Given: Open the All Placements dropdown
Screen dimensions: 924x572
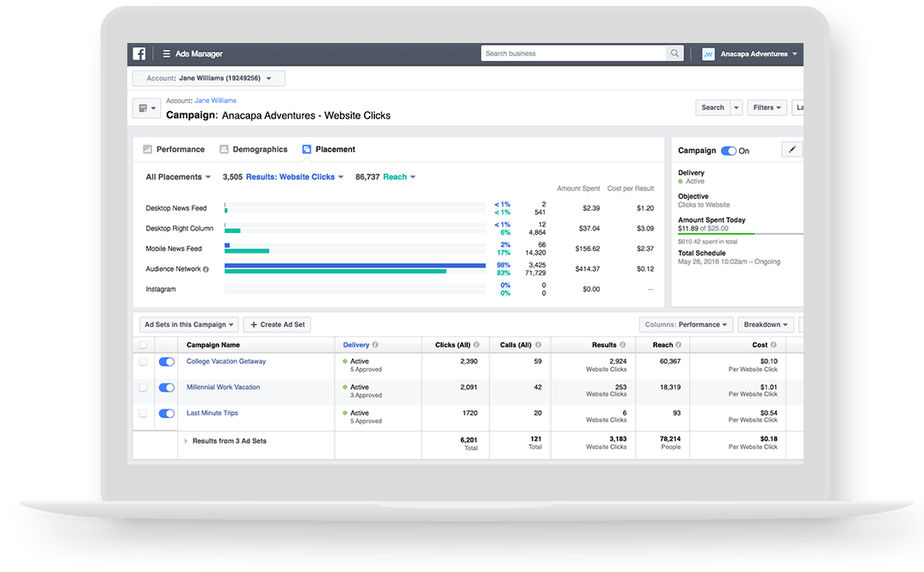Looking at the screenshot, I should pos(178,177).
